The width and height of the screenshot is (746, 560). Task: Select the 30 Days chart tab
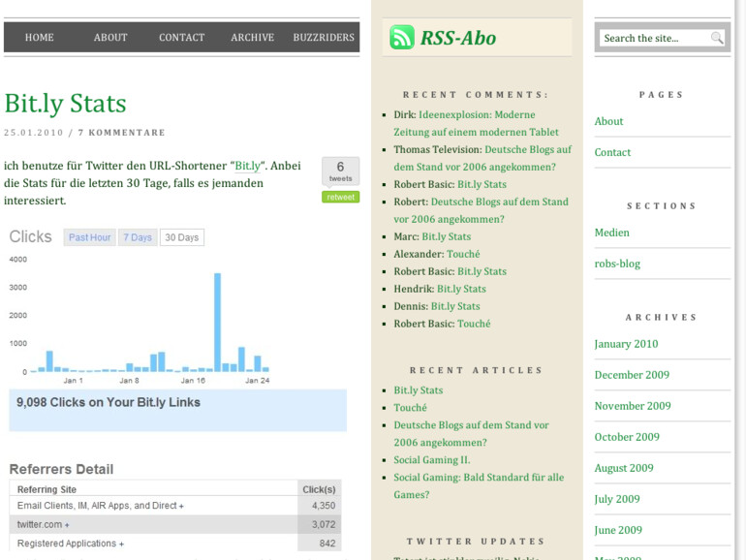coord(181,237)
